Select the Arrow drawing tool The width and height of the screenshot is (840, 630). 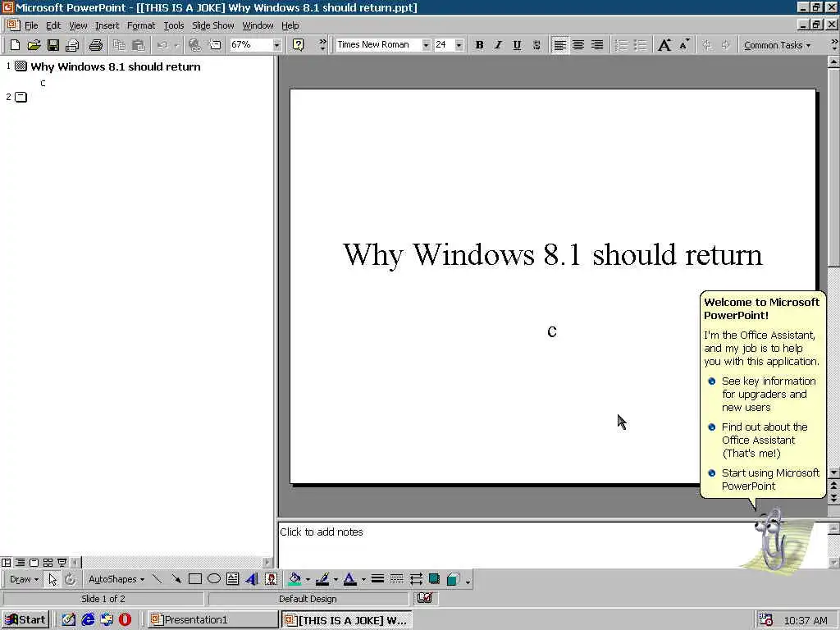176,579
